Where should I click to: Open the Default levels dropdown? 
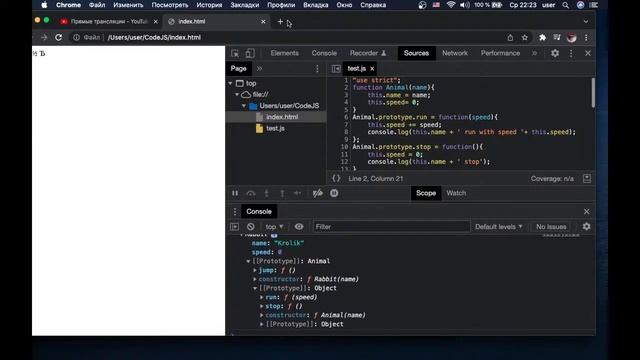[498, 227]
